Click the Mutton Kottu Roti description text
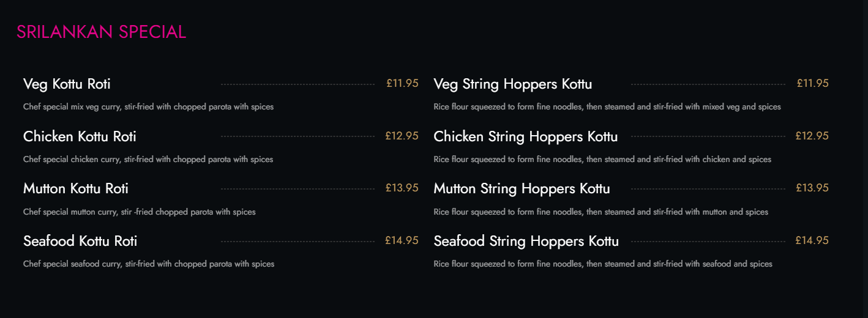 click(x=139, y=212)
